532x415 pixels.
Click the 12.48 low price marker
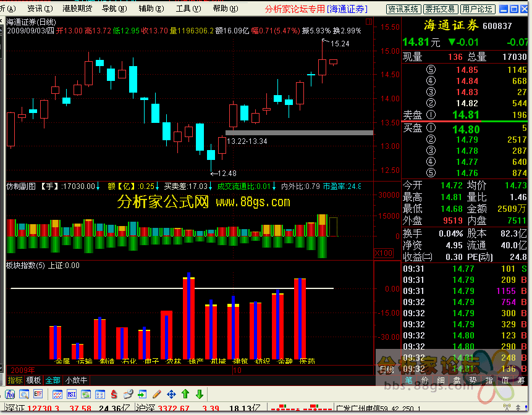pyautogui.click(x=227, y=174)
